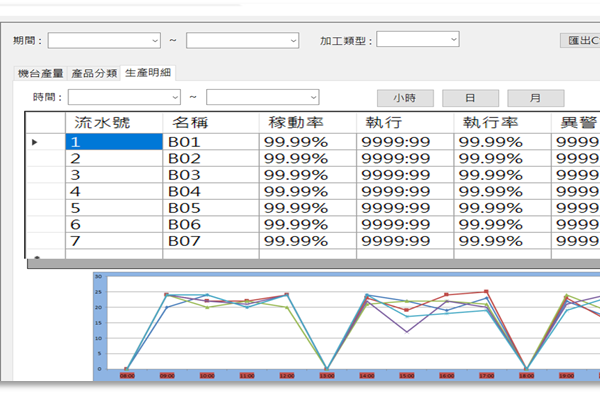Image resolution: width=600 pixels, height=394 pixels.
Task: Click the 執行 value in row B02
Action: coord(405,158)
